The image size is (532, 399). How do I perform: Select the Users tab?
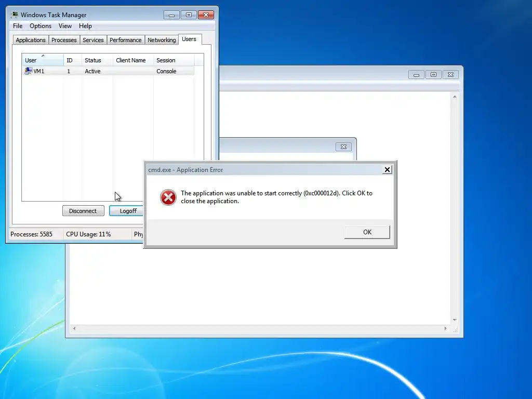point(189,39)
